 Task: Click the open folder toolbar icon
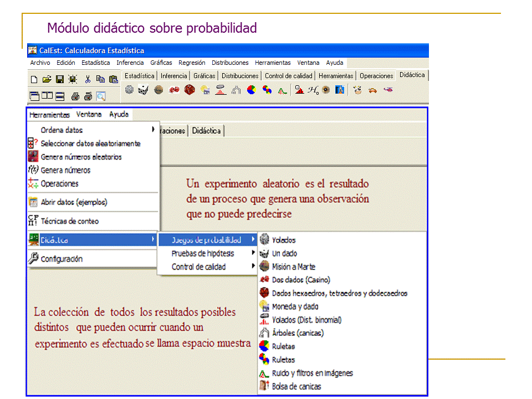point(47,79)
